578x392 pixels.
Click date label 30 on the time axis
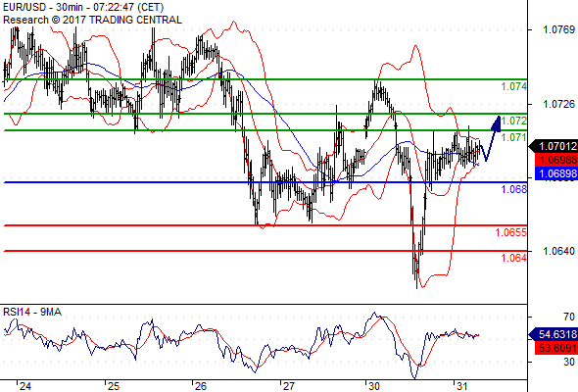click(374, 386)
